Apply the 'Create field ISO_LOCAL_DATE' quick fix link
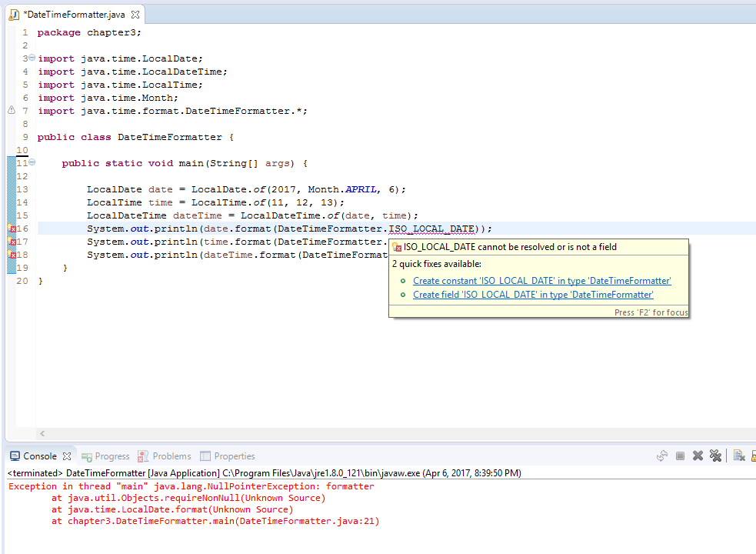 tap(533, 295)
